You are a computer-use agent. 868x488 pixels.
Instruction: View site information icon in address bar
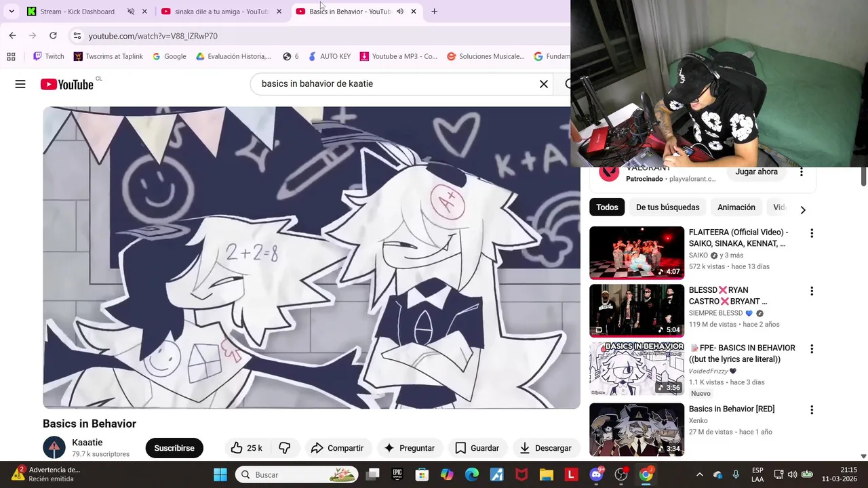(77, 36)
